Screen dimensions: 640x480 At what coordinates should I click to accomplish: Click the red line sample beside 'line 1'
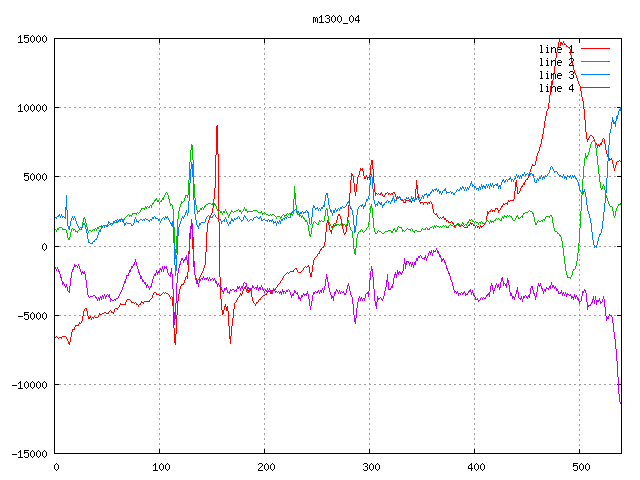tap(595, 48)
